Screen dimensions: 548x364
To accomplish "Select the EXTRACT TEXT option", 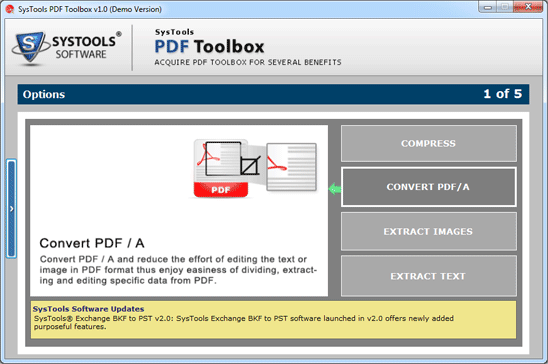I will (x=428, y=276).
